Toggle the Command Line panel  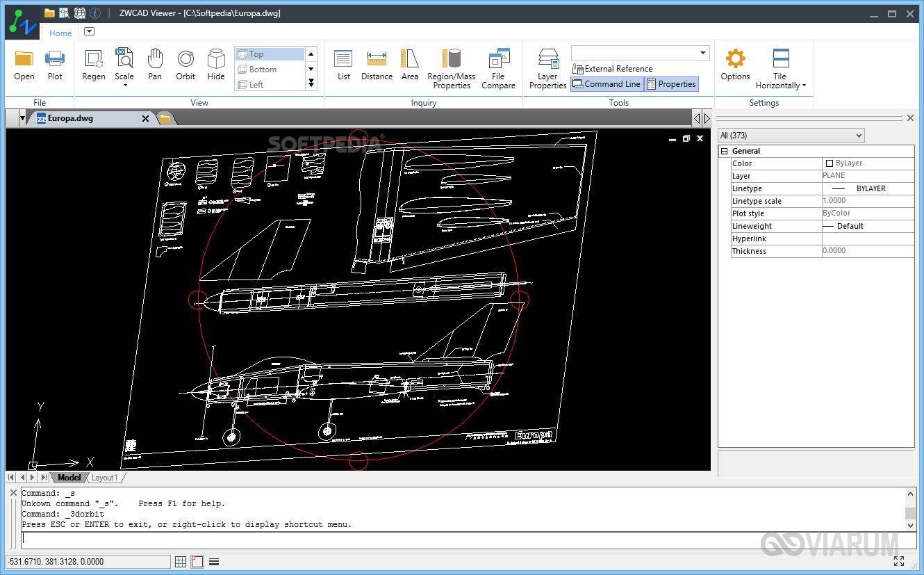point(606,84)
